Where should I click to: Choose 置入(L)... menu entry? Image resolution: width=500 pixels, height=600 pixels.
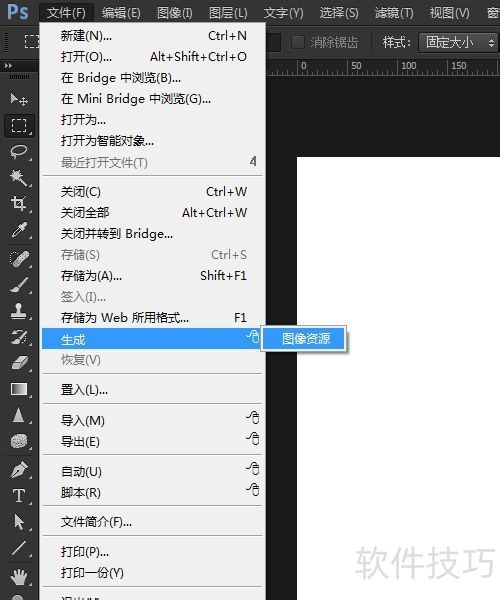click(x=152, y=390)
